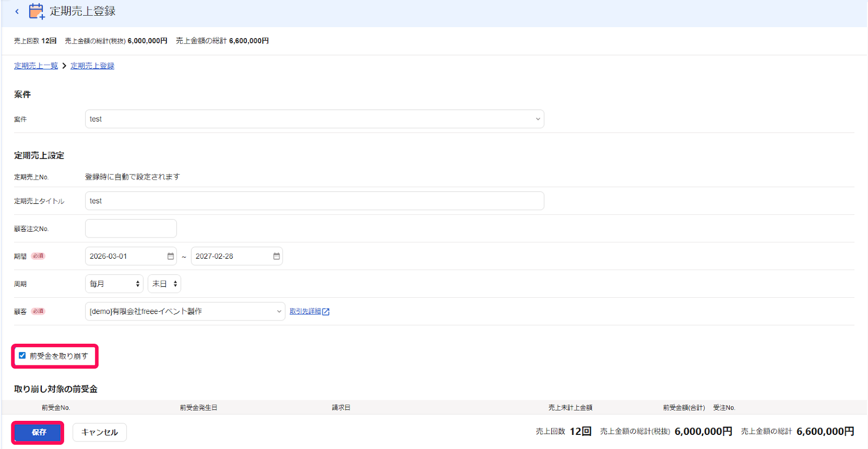Expand the 顧客 customer dropdown

pyautogui.click(x=185, y=311)
